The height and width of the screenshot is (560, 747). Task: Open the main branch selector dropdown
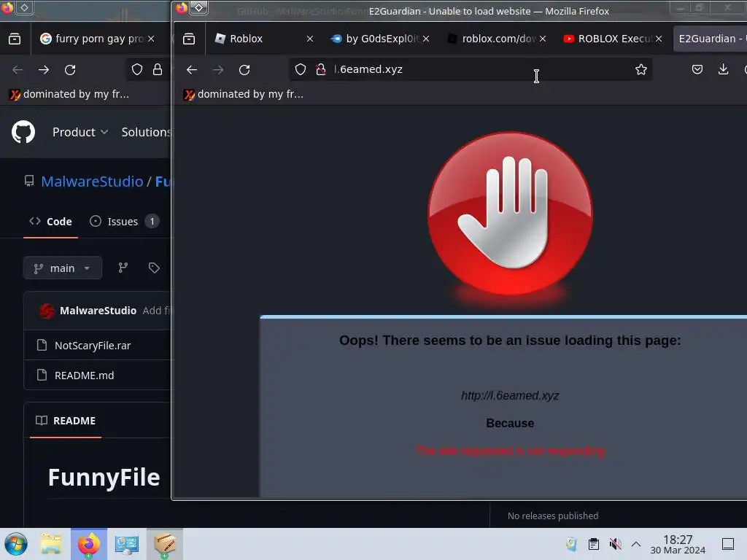click(63, 268)
